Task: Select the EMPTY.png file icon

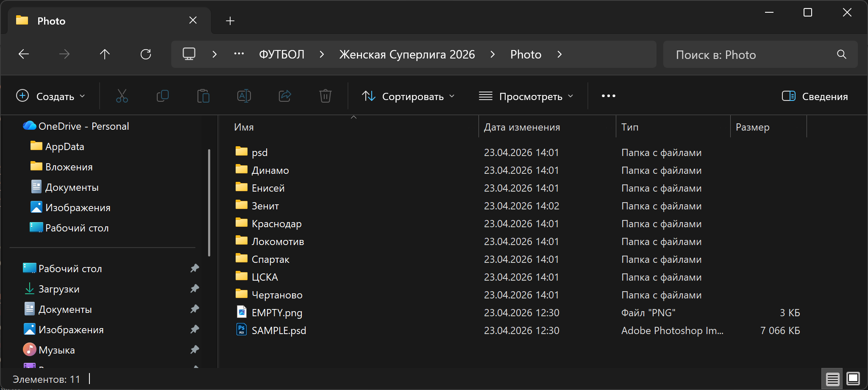Action: click(242, 312)
